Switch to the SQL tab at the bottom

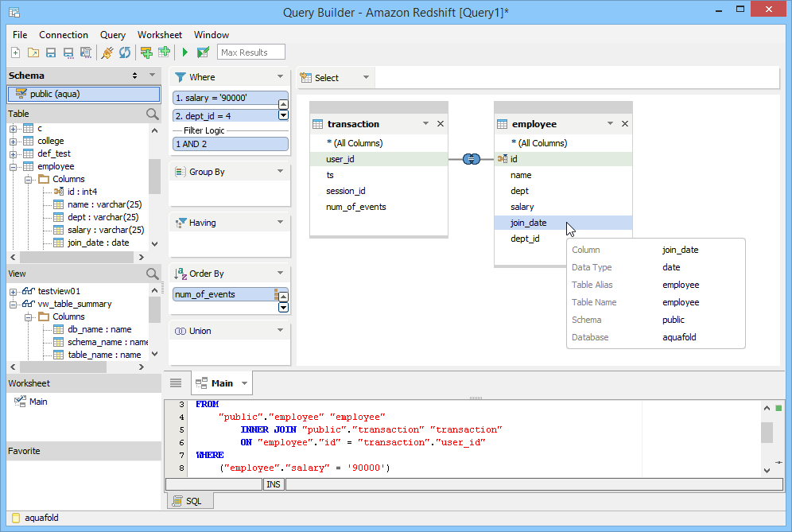click(190, 501)
